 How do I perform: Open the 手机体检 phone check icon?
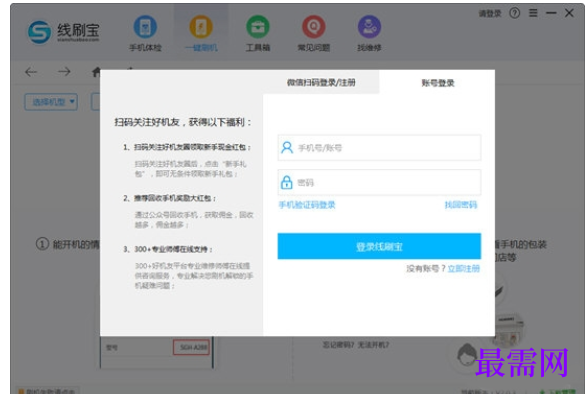145,33
